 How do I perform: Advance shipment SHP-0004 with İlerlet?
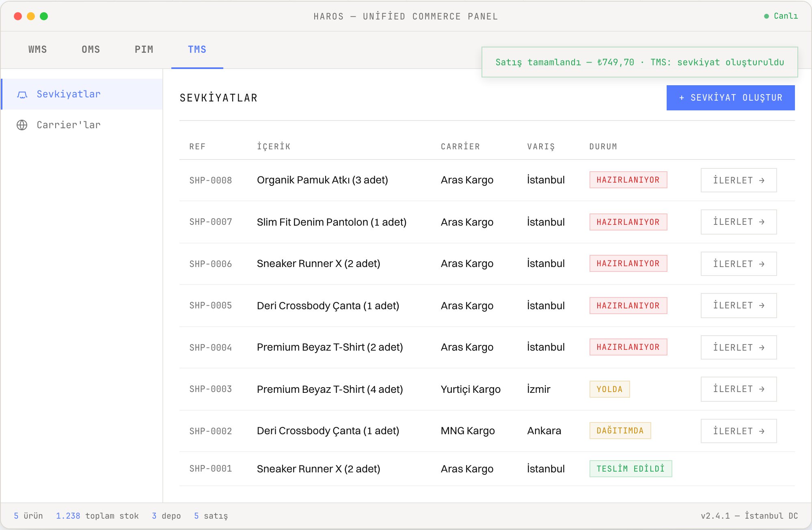[739, 347]
